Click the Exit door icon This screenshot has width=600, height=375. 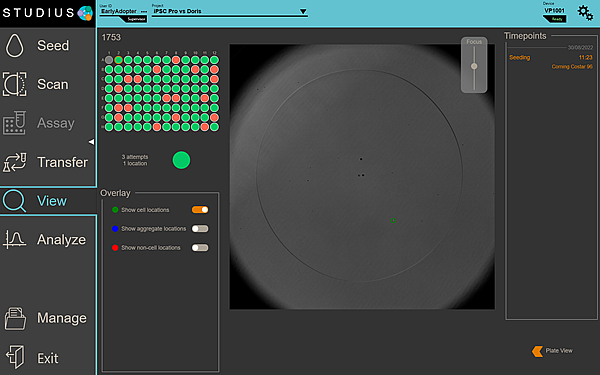(15, 357)
